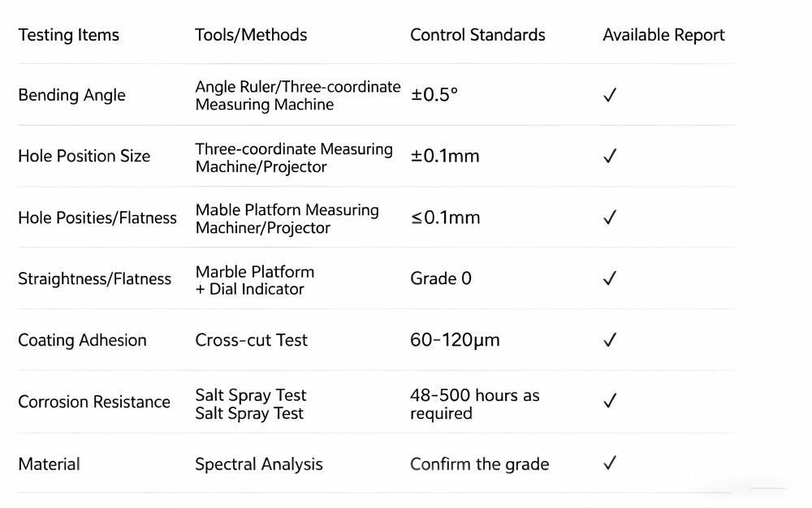Click the checkmark in the Hole Posities/Flatness row
This screenshot has width=812, height=508.
610,217
